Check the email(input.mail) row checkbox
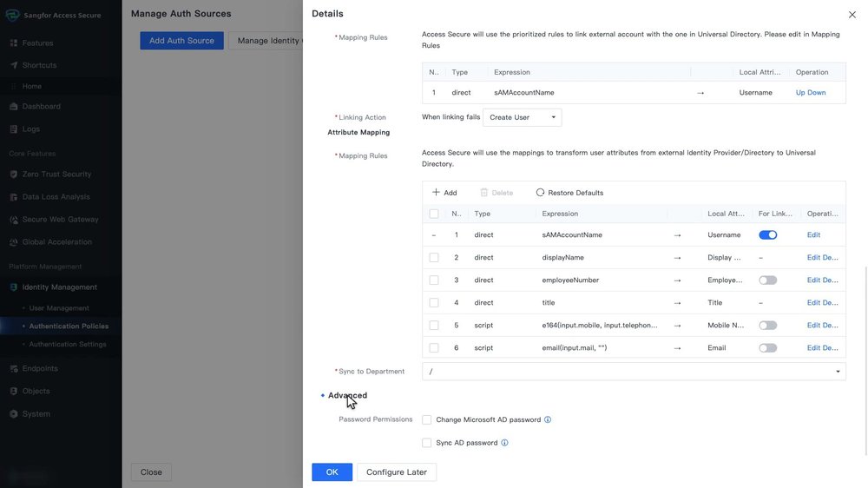The width and height of the screenshot is (868, 488). pyautogui.click(x=434, y=348)
